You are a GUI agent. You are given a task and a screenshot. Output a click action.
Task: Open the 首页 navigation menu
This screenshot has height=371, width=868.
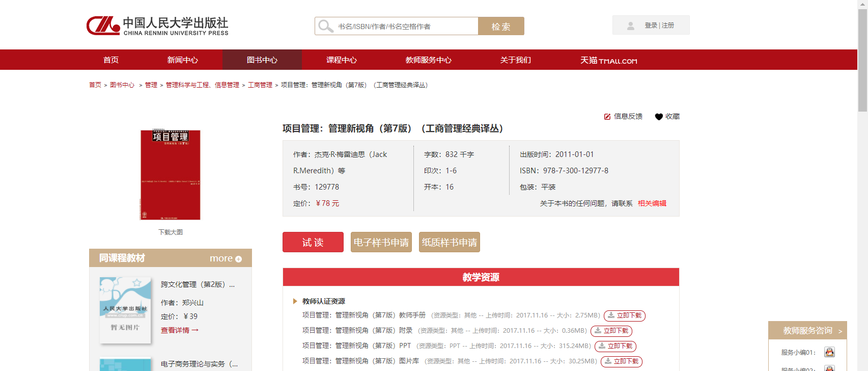[x=111, y=60]
